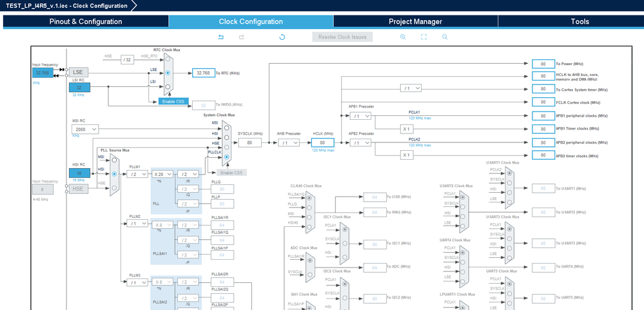The width and height of the screenshot is (644, 310).
Task: Click the HSE input frequency 8 field
Action: click(x=43, y=189)
